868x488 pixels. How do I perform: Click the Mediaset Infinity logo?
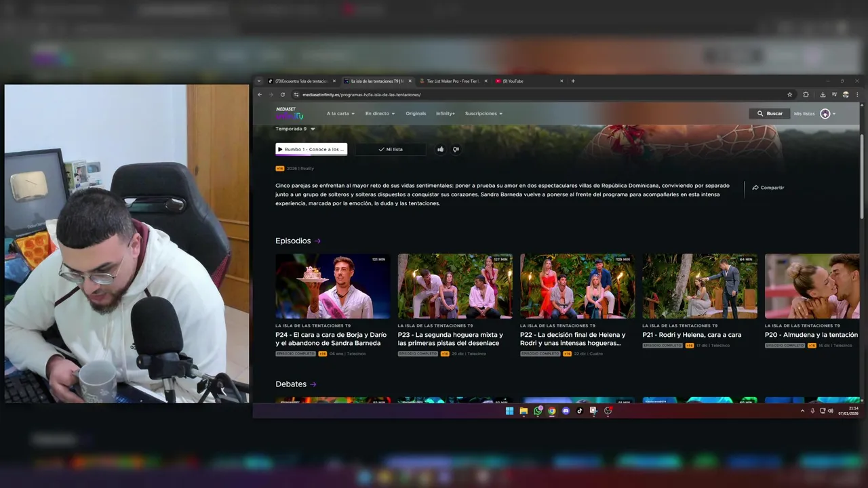point(289,113)
